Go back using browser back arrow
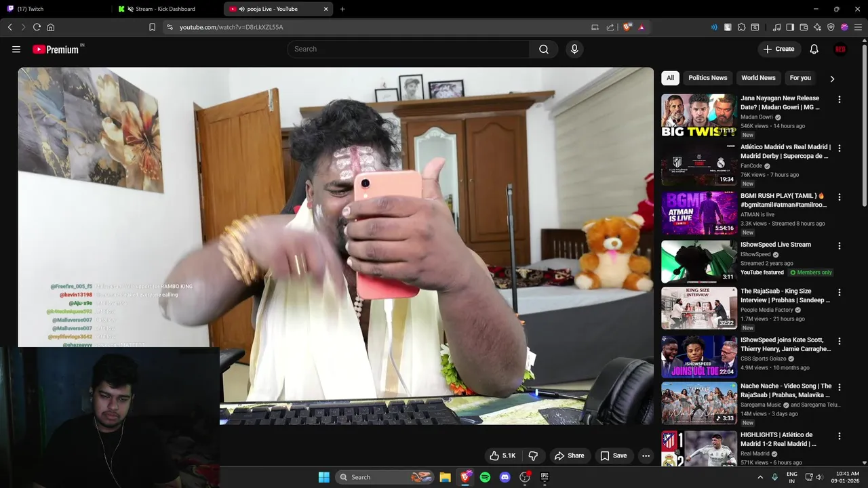Screen dimensions: 868x488 tap(10, 27)
